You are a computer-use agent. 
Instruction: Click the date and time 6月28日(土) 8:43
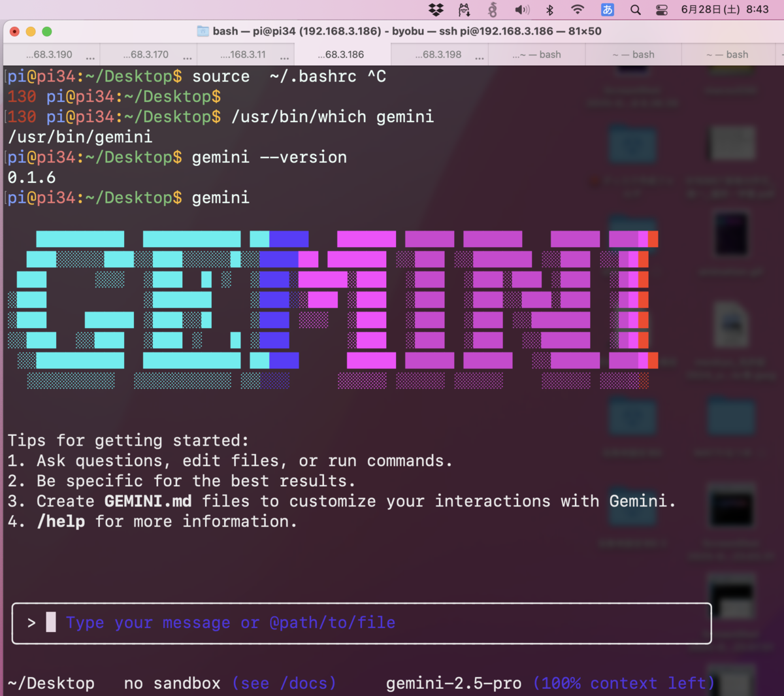[x=725, y=10]
